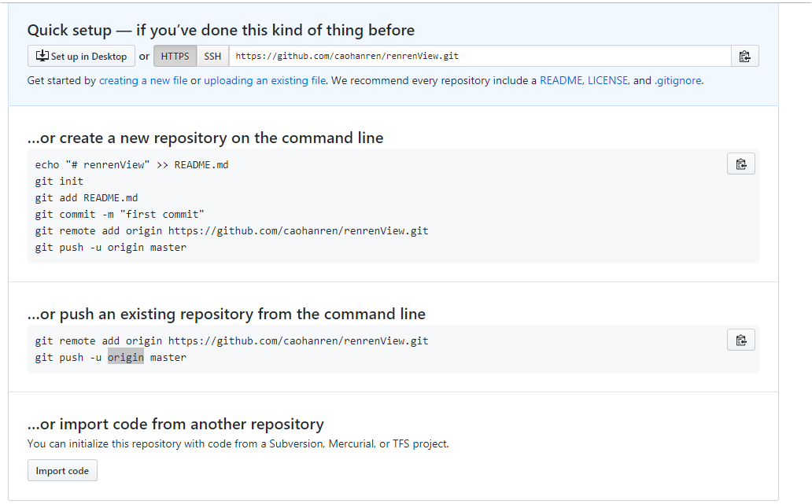
Task: Switch to the SSH protocol option
Action: [x=212, y=57]
